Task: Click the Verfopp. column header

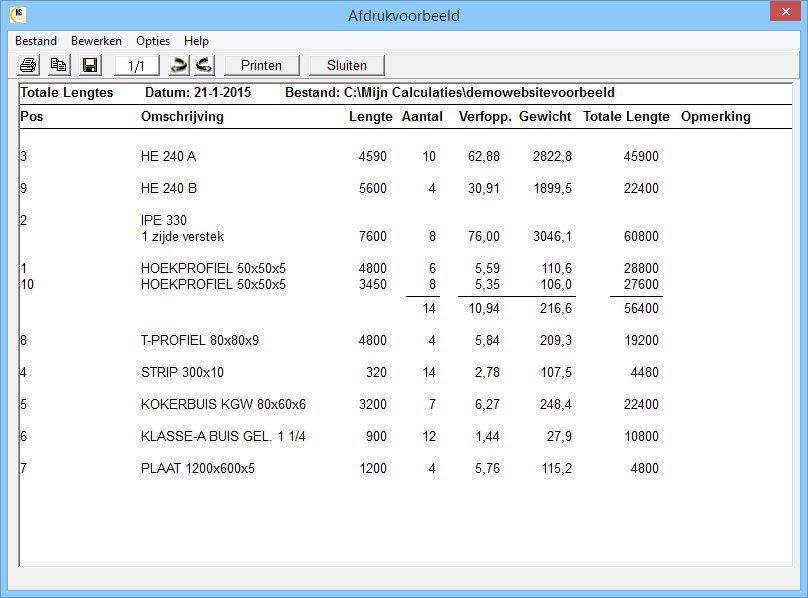Action: 485,117
